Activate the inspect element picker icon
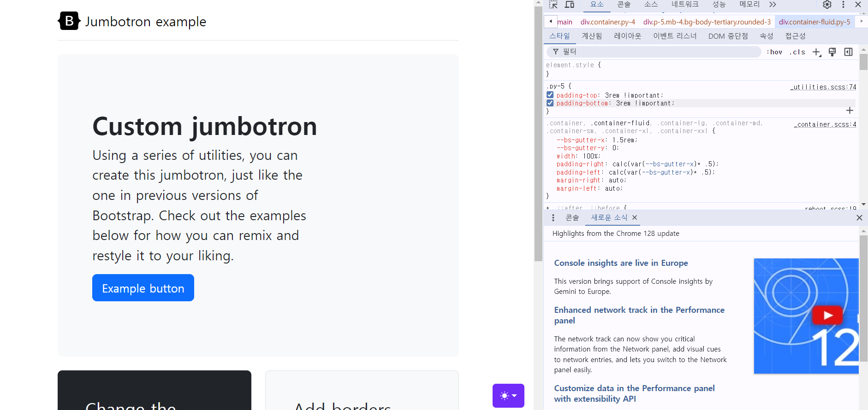This screenshot has height=410, width=868. [x=553, y=5]
